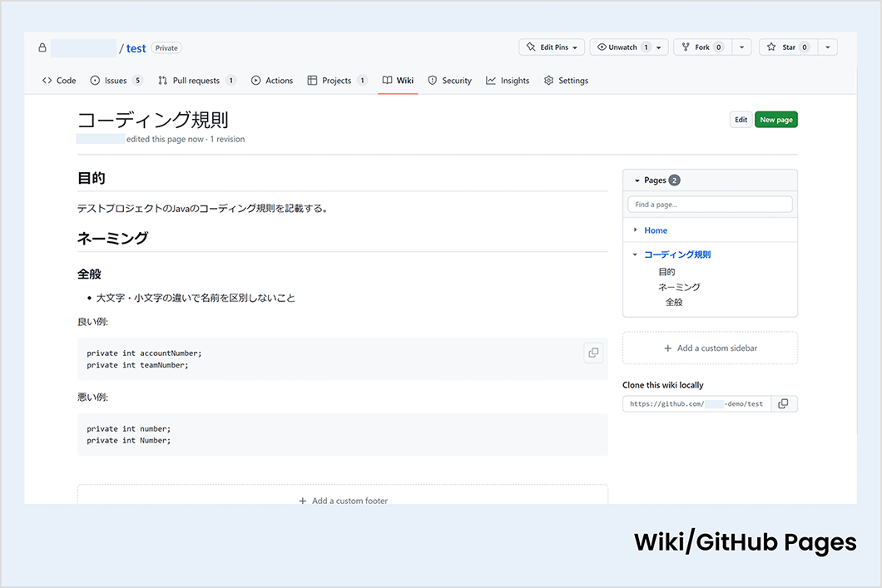The image size is (882, 588).
Task: Open the repository Settings tab
Action: coord(566,81)
